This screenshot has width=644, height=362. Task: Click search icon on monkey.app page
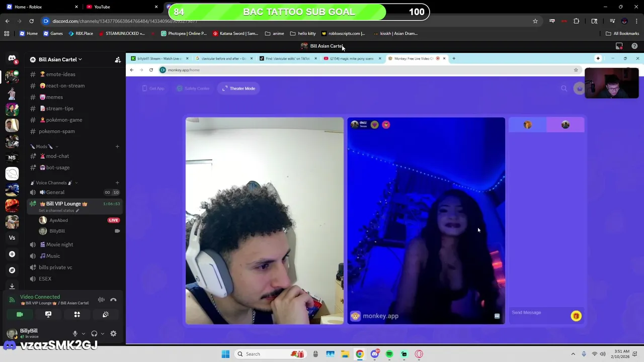point(564,88)
